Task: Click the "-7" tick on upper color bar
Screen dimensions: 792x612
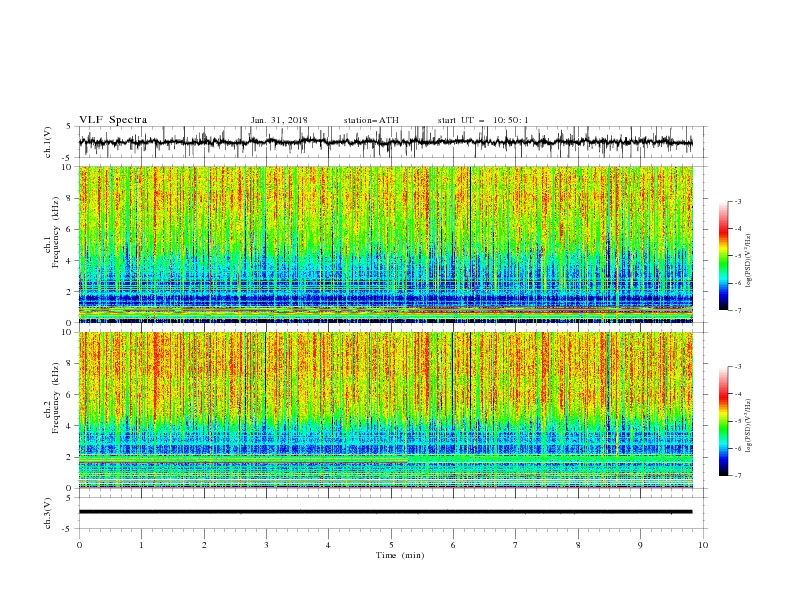Action: [x=737, y=310]
